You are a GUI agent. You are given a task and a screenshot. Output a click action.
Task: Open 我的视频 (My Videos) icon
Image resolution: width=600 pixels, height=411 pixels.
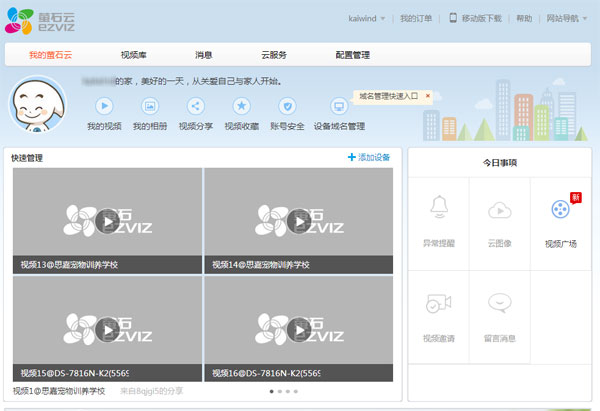pos(104,105)
